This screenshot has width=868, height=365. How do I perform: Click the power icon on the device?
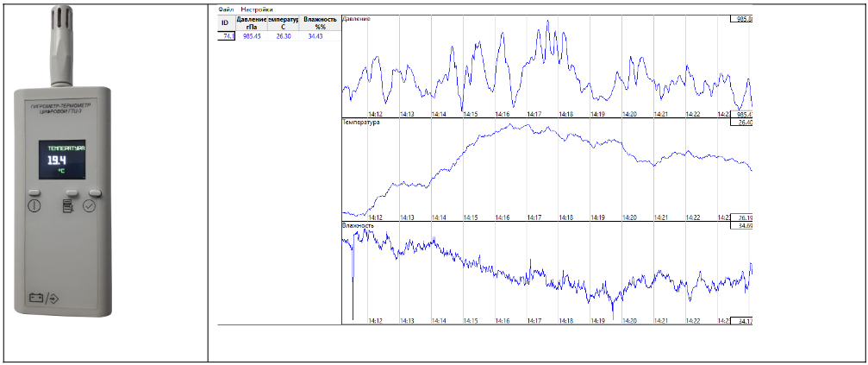point(34,206)
